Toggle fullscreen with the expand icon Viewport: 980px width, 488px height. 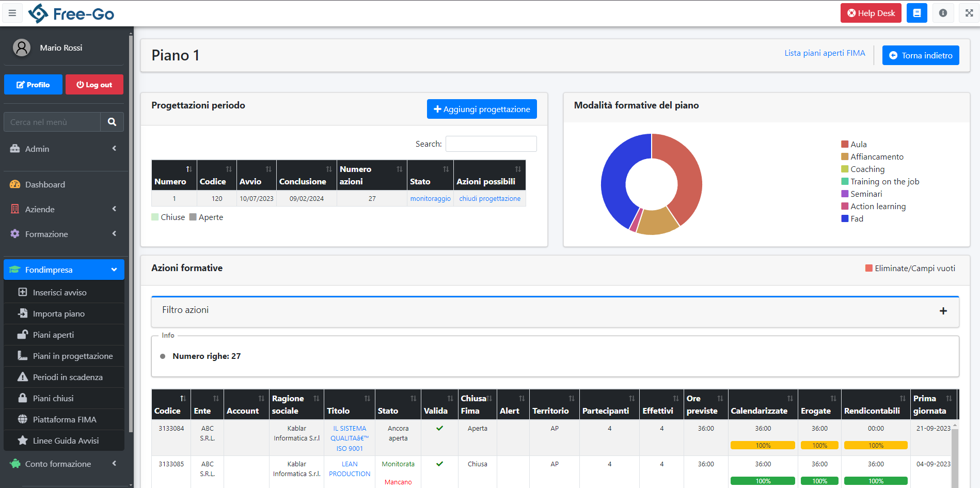969,13
